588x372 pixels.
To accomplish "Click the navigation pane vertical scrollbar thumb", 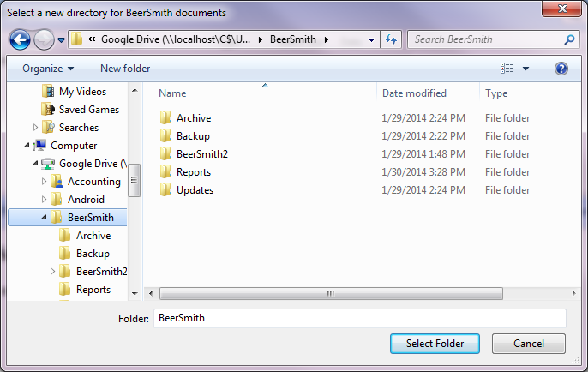I will point(135,180).
